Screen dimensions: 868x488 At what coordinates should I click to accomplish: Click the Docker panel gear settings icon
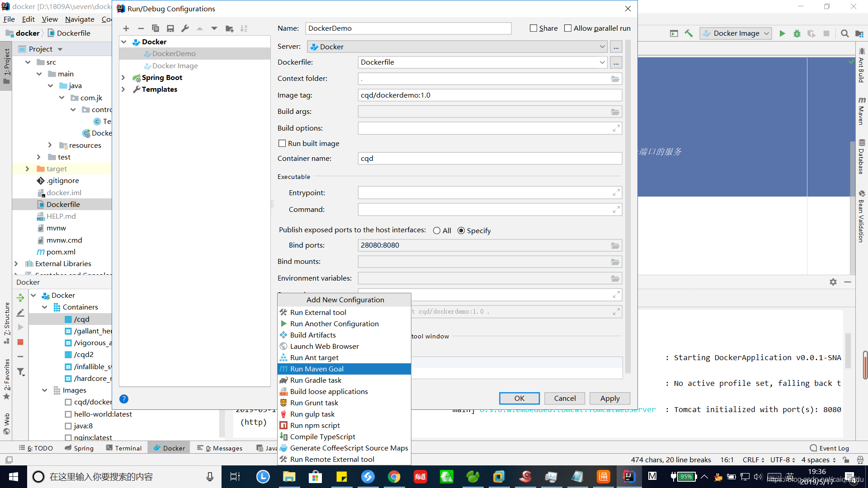[x=833, y=282]
